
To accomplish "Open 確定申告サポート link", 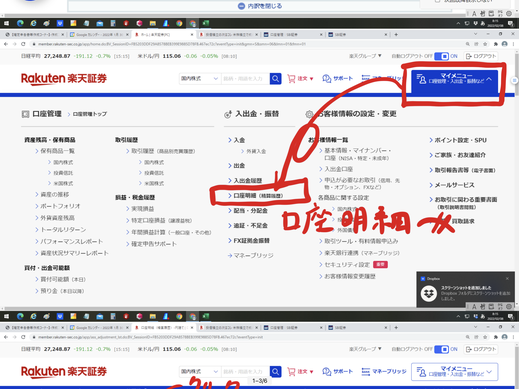I will [154, 244].
